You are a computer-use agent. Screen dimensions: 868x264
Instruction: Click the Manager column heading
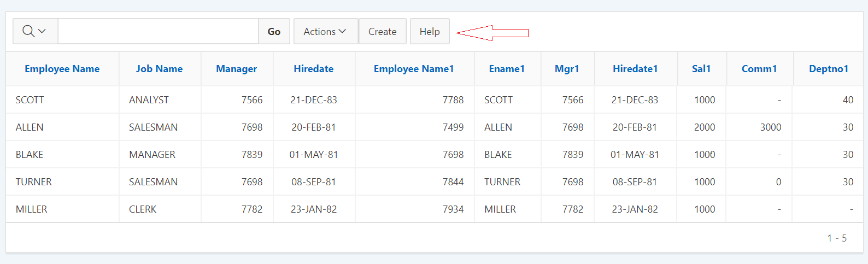pos(236,69)
